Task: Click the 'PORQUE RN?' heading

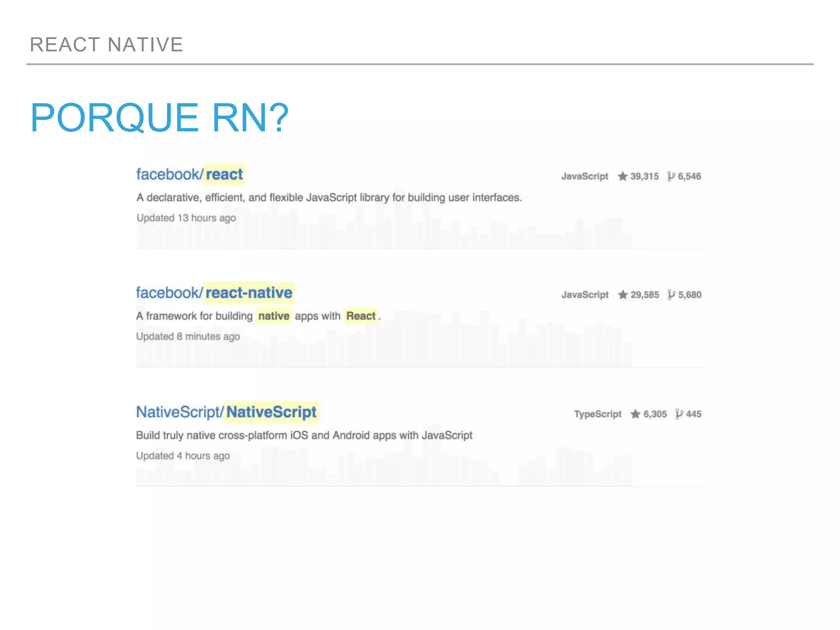Action: (160, 118)
